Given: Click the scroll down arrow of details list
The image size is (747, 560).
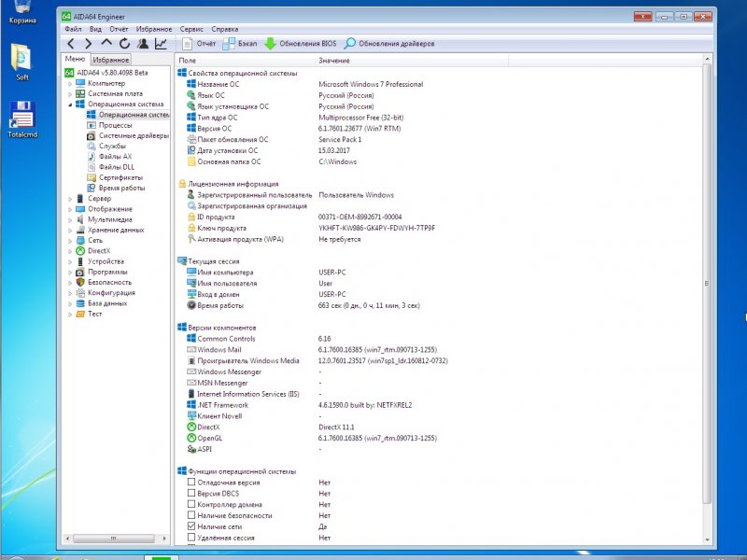Looking at the screenshot, I should point(707,540).
